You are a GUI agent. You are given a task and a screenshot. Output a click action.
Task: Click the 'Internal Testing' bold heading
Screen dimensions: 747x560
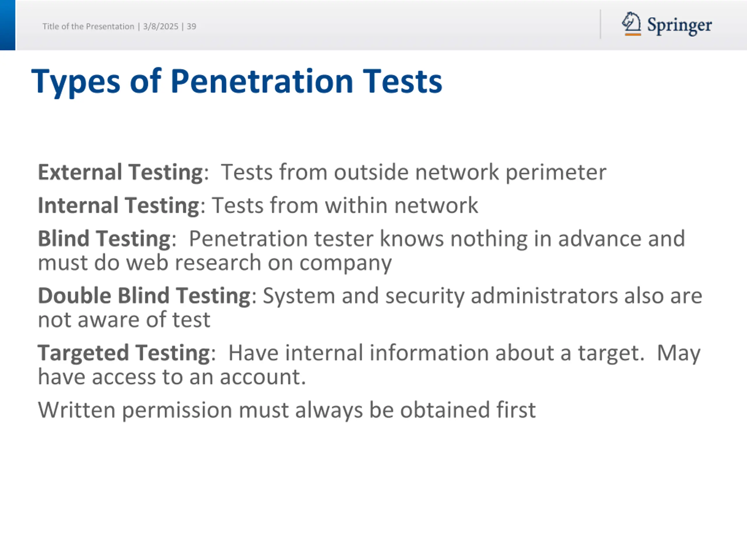(119, 205)
